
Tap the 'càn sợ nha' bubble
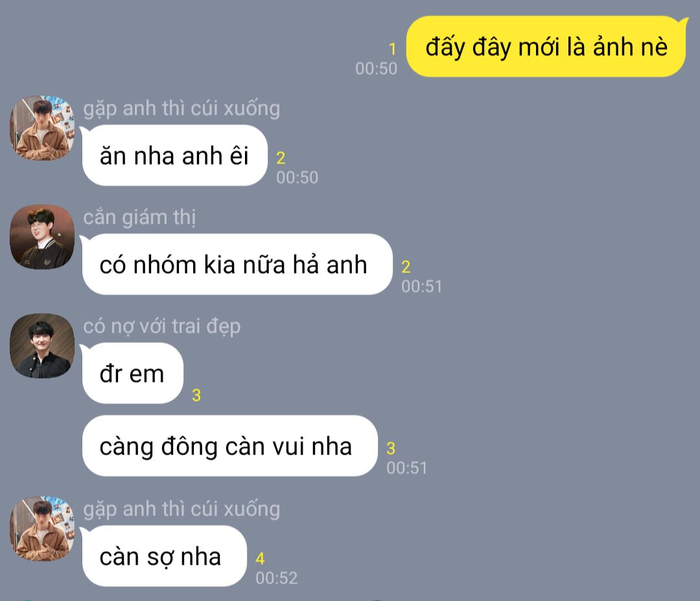click(x=163, y=556)
